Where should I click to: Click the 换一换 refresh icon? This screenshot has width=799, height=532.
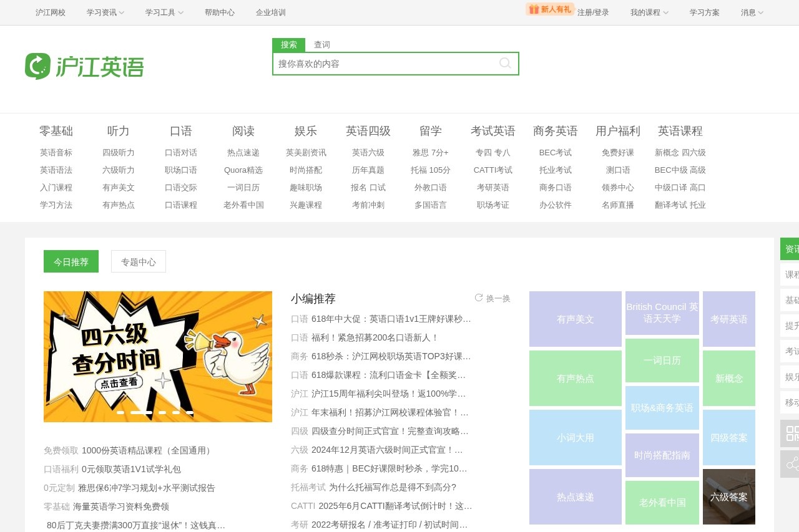[479, 298]
